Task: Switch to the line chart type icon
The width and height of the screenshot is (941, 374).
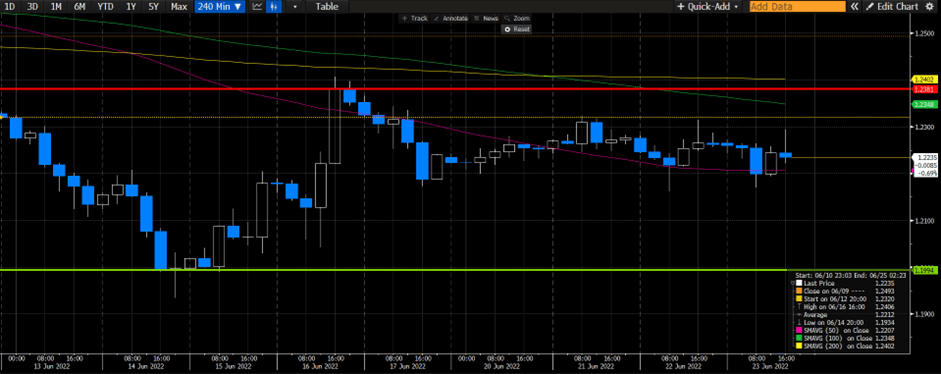Action: 257,7
